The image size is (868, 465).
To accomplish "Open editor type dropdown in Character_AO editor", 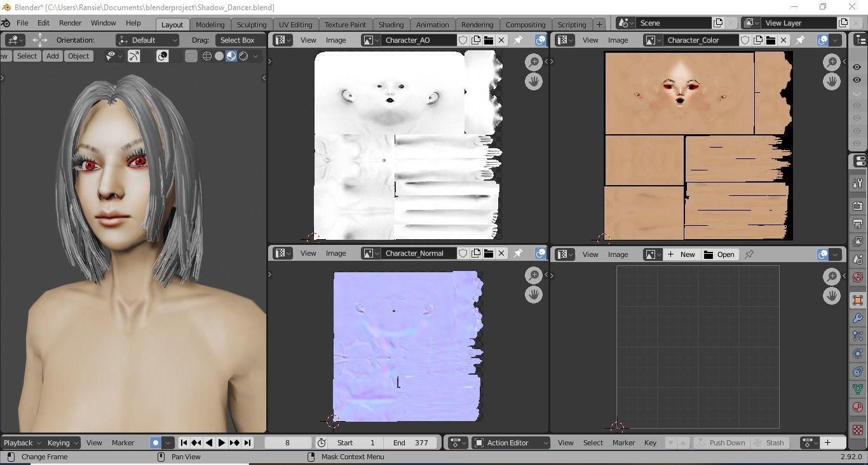I will tap(283, 40).
